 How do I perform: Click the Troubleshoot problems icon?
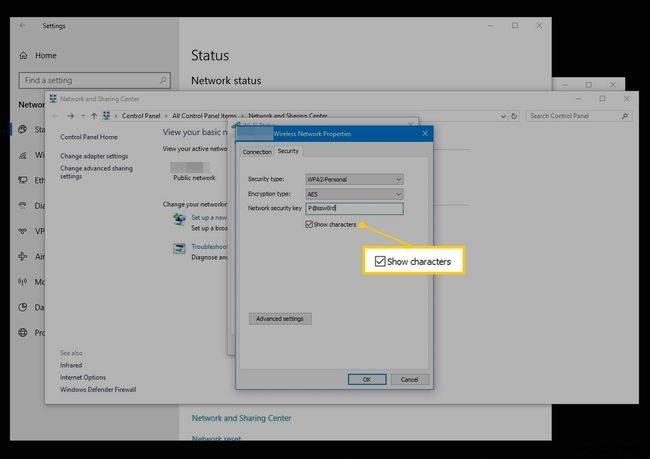179,248
